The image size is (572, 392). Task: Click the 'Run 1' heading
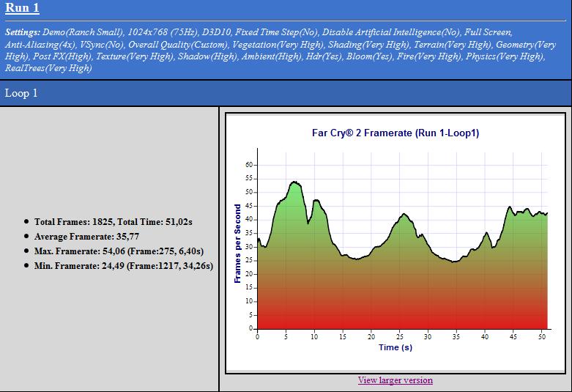click(22, 7)
